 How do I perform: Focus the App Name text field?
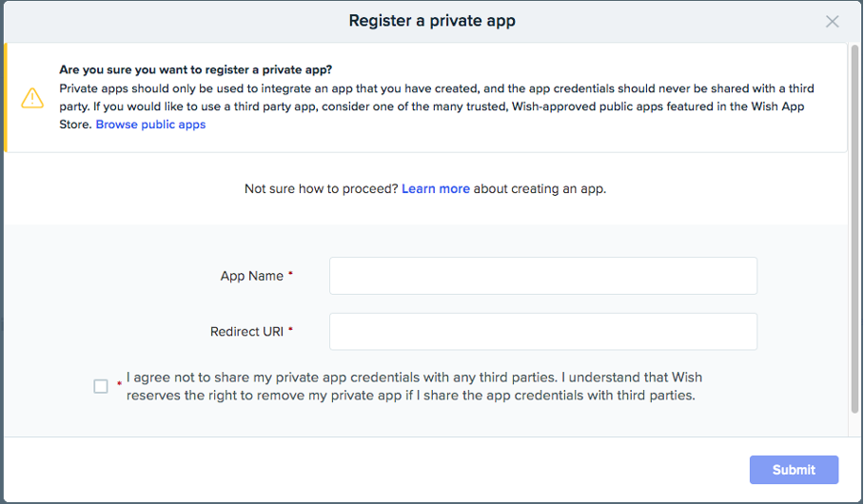tap(542, 276)
